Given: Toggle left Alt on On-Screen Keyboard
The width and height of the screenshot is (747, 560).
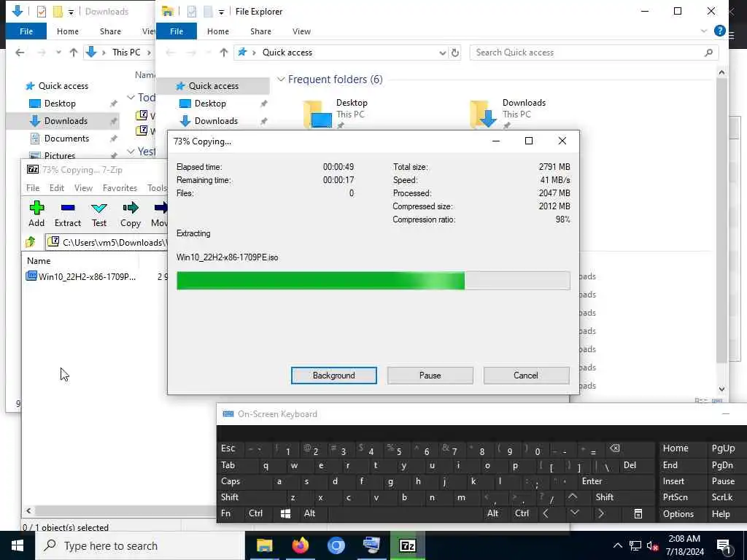Looking at the screenshot, I should click(x=309, y=513).
